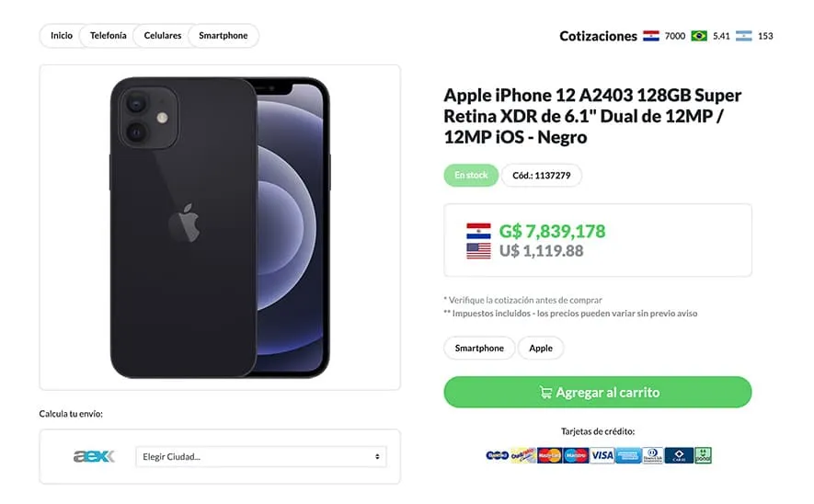This screenshot has width=814, height=504.
Task: Click the iPhone 12 product image
Action: [220, 227]
